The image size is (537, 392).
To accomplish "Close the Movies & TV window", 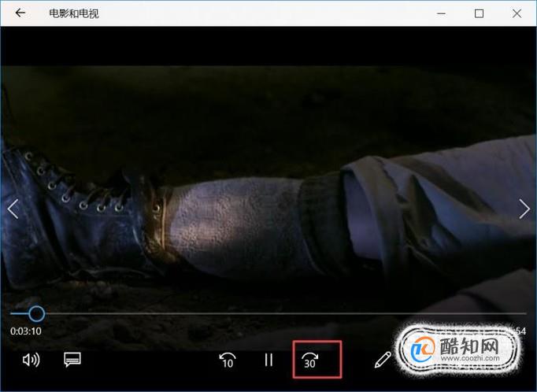I will tap(517, 13).
